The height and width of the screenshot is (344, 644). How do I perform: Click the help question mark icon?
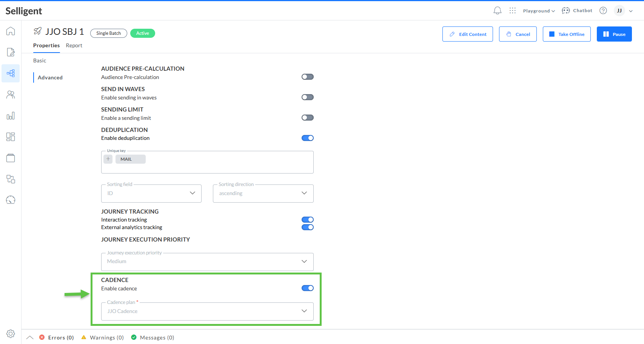pyautogui.click(x=603, y=11)
